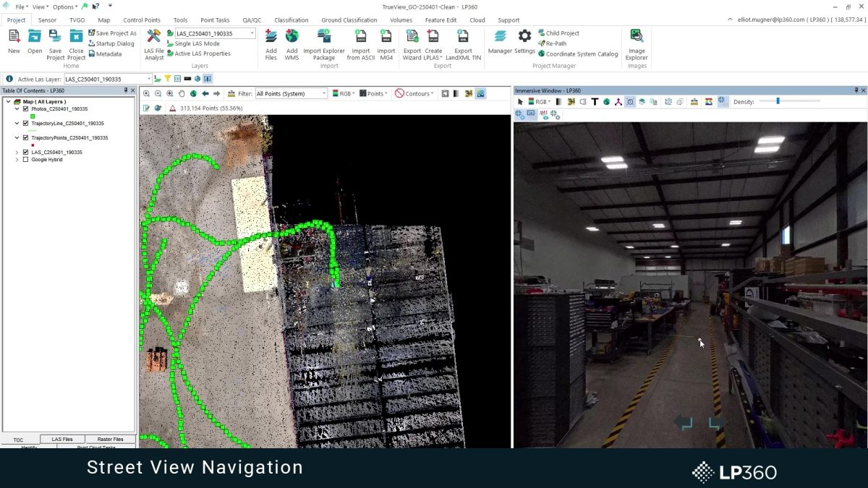Open the Import Explorer Package tool

(323, 43)
